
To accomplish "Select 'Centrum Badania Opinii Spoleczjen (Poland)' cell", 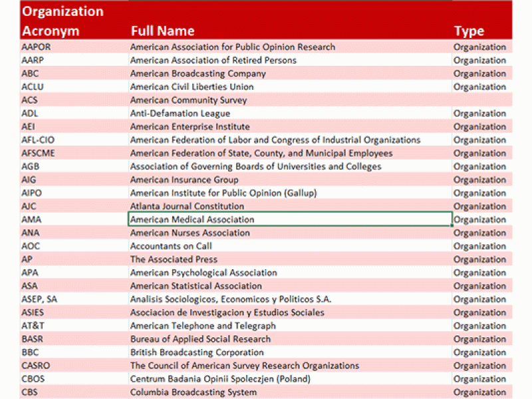I will [290, 378].
